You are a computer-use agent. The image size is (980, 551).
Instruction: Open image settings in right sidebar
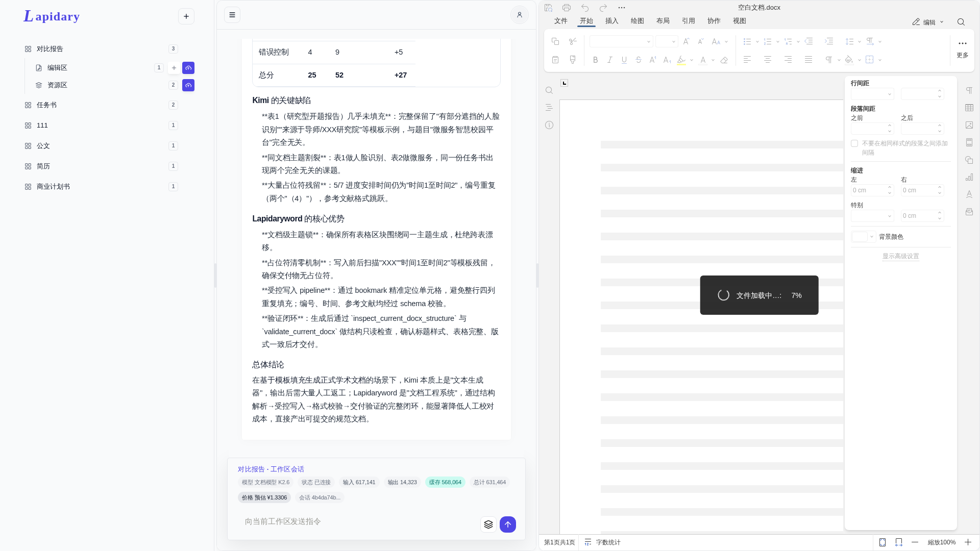[969, 125]
